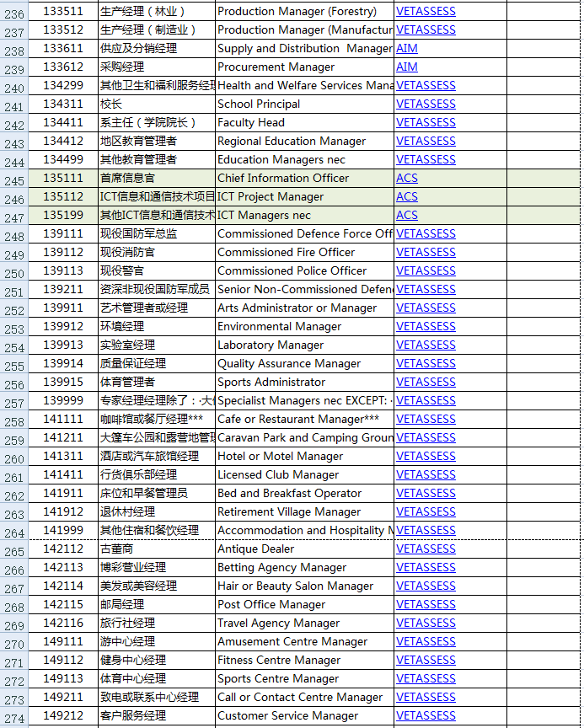Open the AIM link for Supply and Distribution Manager
584x728 pixels.
click(407, 48)
